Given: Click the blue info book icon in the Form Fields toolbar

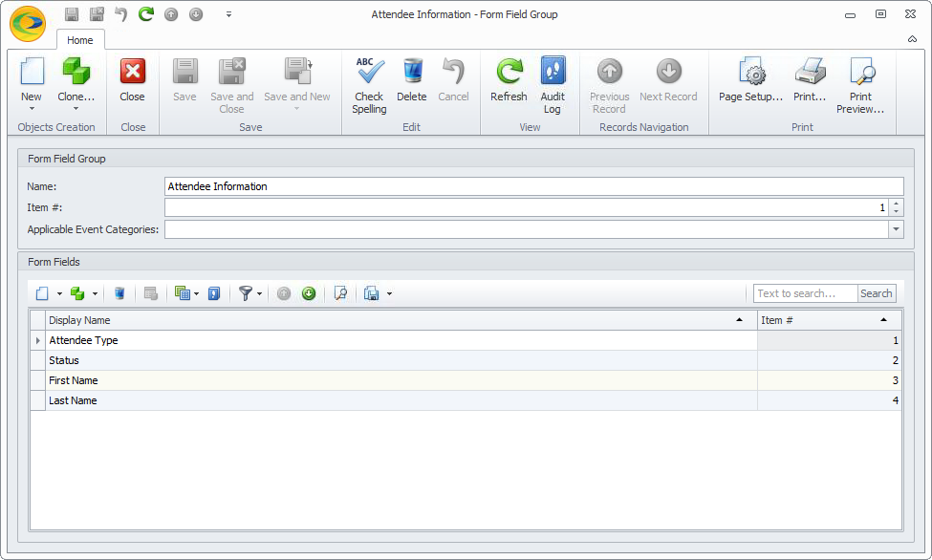Looking at the screenshot, I should coord(214,293).
